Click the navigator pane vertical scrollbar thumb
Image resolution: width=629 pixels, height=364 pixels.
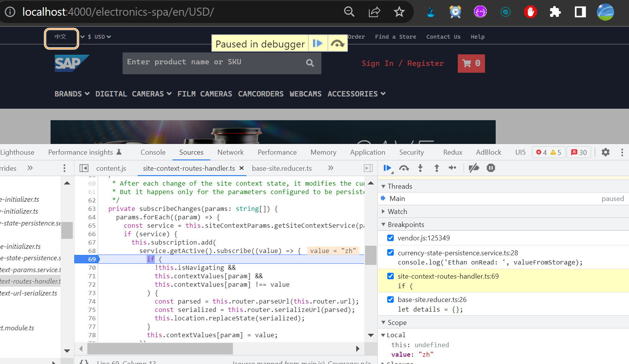coord(67,230)
